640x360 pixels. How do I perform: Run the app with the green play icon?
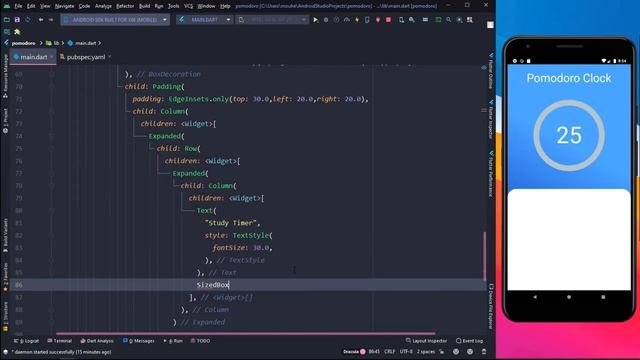(x=316, y=20)
